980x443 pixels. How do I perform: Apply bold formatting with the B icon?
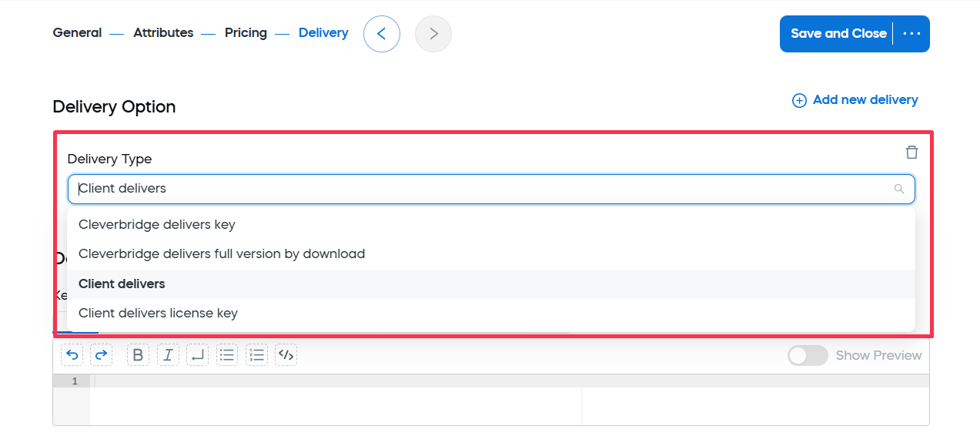[138, 355]
